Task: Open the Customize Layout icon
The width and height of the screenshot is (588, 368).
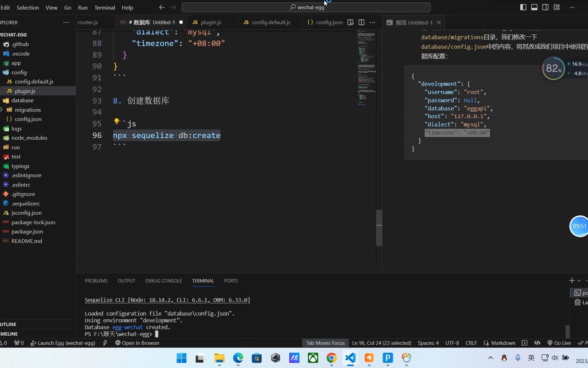Action: point(557,7)
